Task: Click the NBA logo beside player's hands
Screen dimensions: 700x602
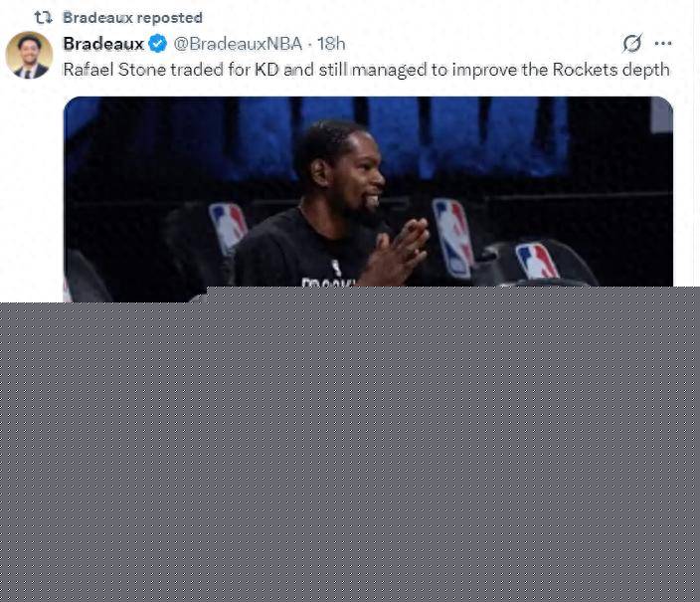Action: pos(453,238)
